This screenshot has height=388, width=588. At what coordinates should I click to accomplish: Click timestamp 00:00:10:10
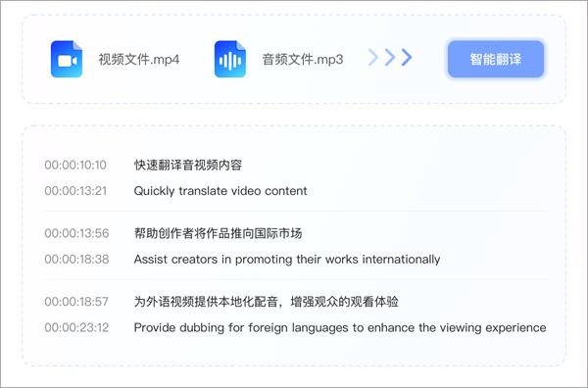point(75,165)
